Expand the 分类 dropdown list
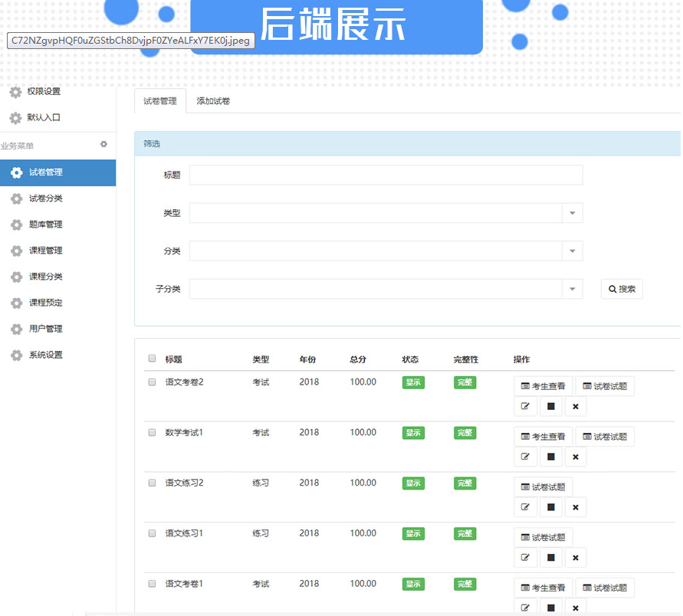683x616 pixels. tap(572, 251)
